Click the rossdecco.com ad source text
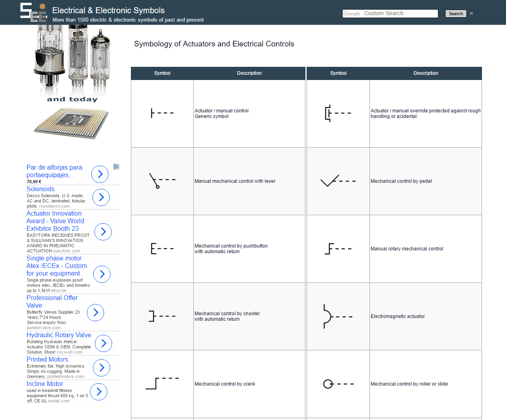The image size is (506, 420). 54,206
